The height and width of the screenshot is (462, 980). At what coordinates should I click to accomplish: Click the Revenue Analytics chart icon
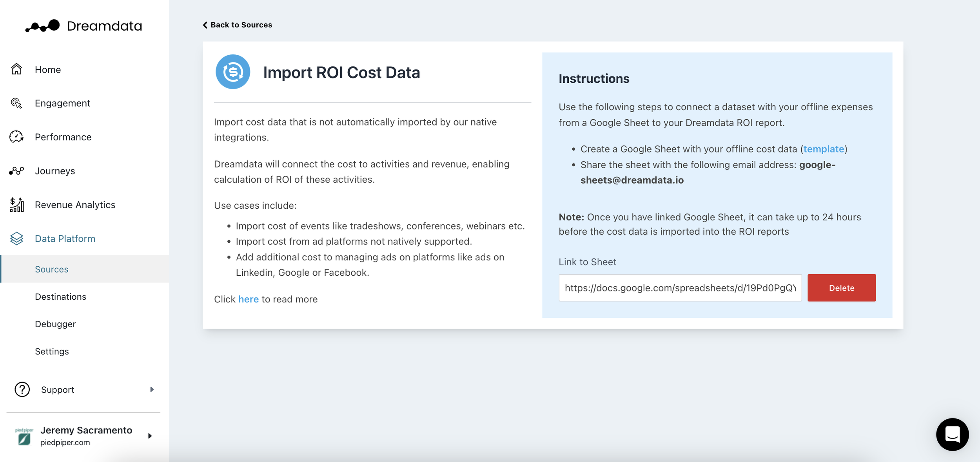(16, 205)
